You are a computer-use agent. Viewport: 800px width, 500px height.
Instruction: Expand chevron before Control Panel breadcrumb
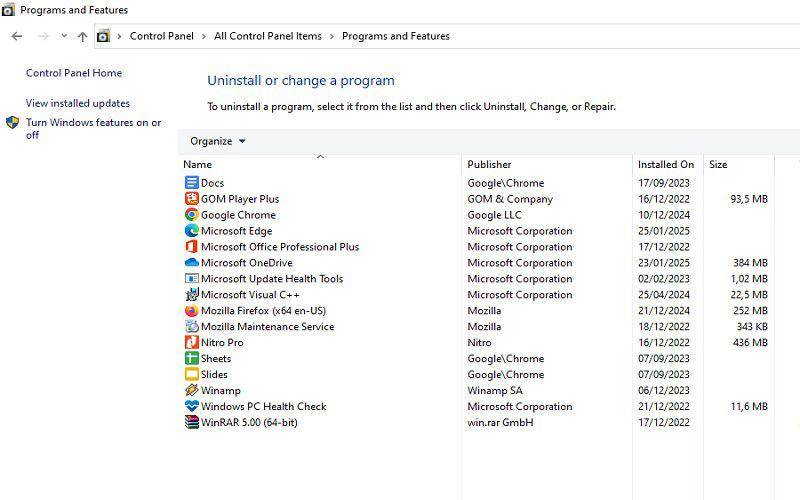[119, 36]
